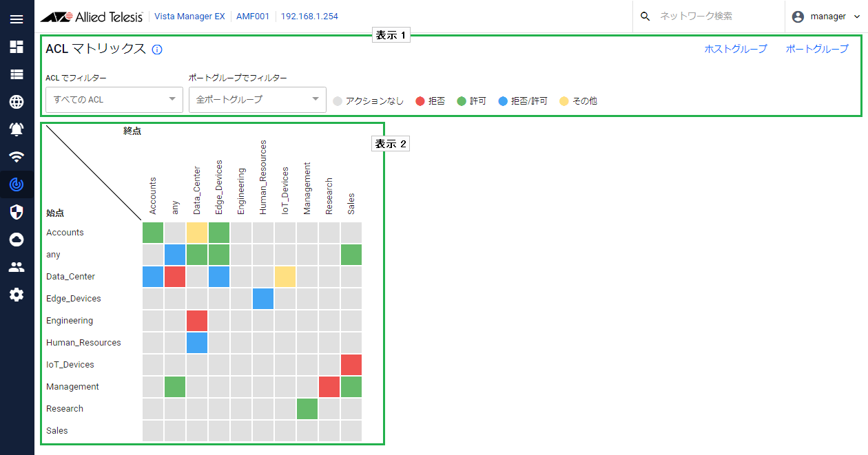Open the manager account dropdown
This screenshot has width=868, height=455.
tap(826, 17)
